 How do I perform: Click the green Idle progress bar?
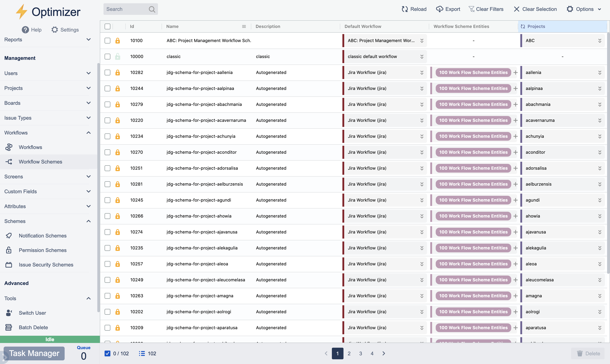(50, 339)
